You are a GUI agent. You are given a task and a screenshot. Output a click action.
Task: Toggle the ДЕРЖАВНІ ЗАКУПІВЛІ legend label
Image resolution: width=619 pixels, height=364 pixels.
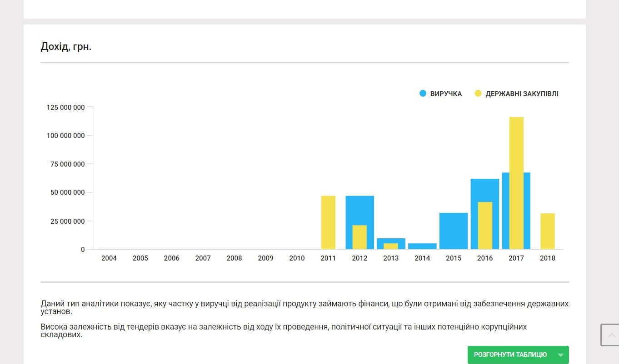[x=522, y=94]
